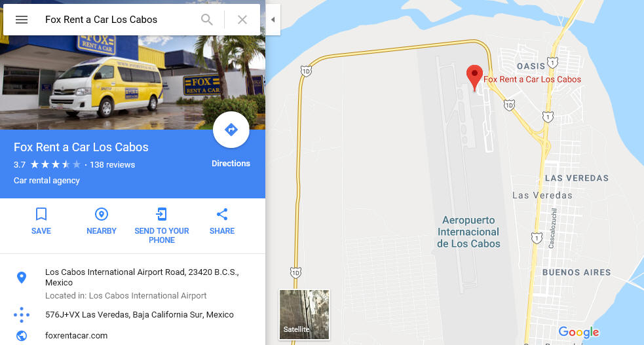This screenshot has width=644, height=345.
Task: Open Located in Los Cabos International Airport
Action: [x=126, y=296]
